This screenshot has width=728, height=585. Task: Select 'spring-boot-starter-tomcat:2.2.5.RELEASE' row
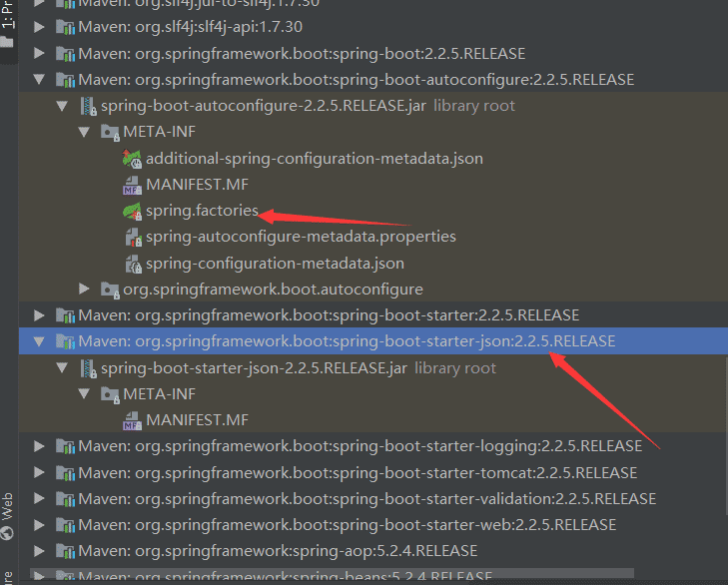coord(358,472)
